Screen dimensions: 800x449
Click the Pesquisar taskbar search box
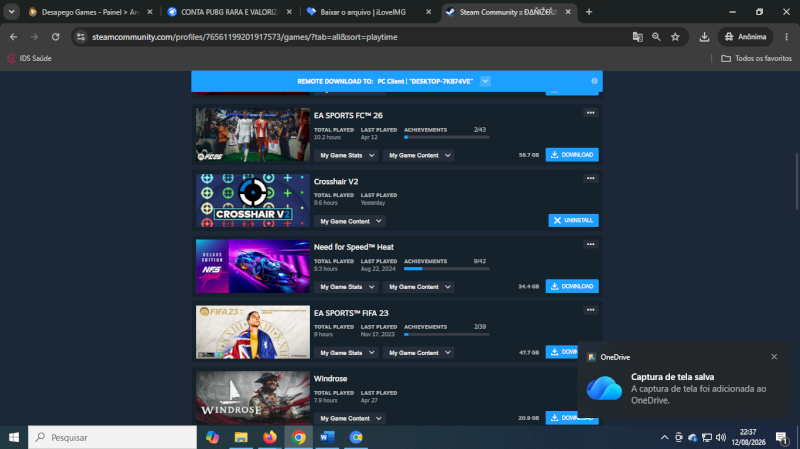pos(112,437)
